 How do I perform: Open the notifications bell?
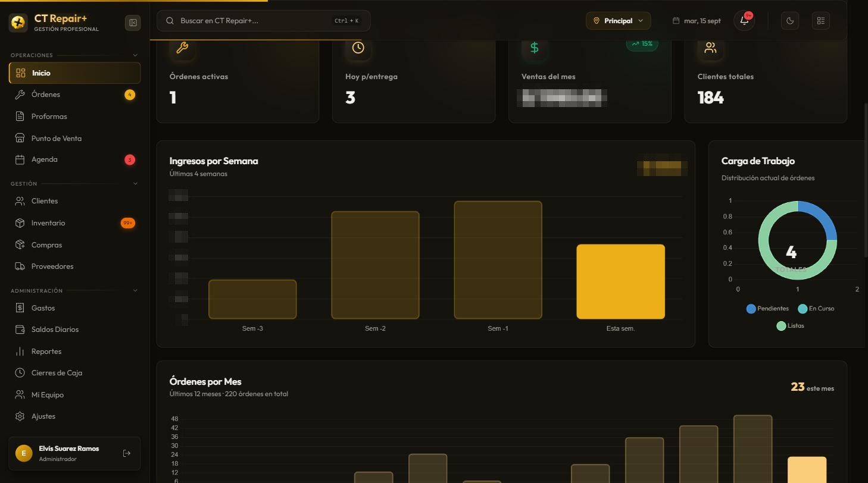click(744, 21)
